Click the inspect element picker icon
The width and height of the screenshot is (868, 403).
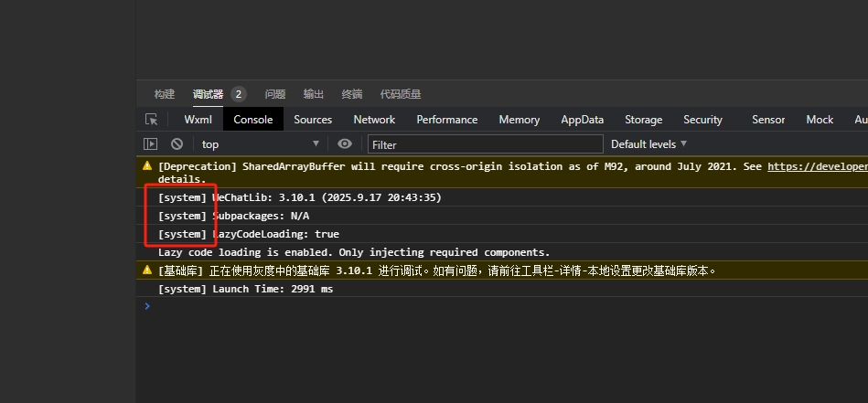[152, 120]
